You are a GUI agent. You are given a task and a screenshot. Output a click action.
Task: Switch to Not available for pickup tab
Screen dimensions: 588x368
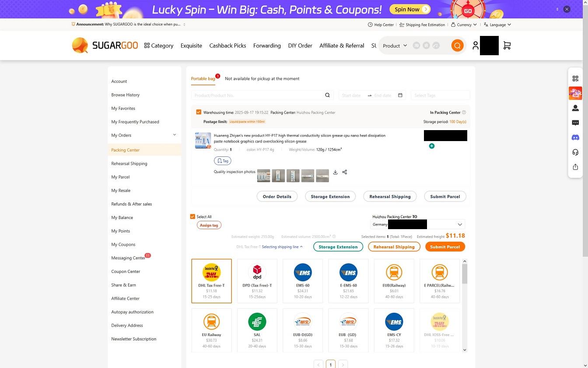point(262,78)
